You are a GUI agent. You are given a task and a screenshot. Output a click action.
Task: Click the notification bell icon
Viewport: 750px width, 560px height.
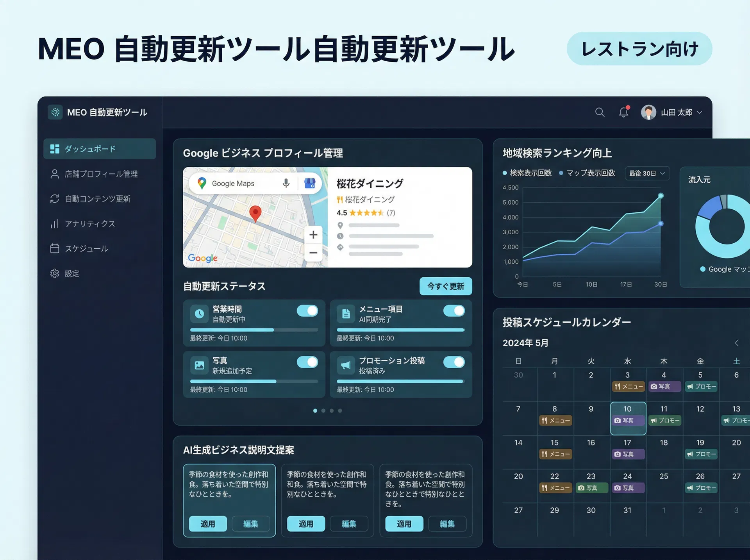pyautogui.click(x=623, y=112)
